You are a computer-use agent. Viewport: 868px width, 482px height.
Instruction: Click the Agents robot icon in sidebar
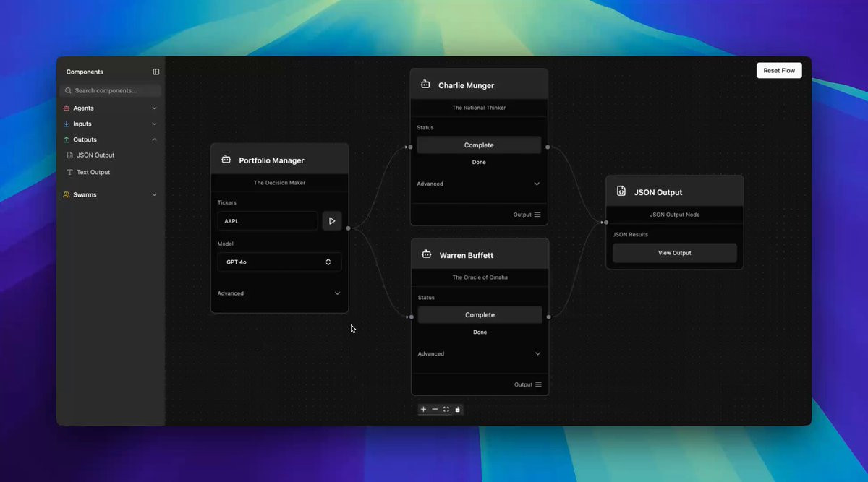pyautogui.click(x=67, y=108)
